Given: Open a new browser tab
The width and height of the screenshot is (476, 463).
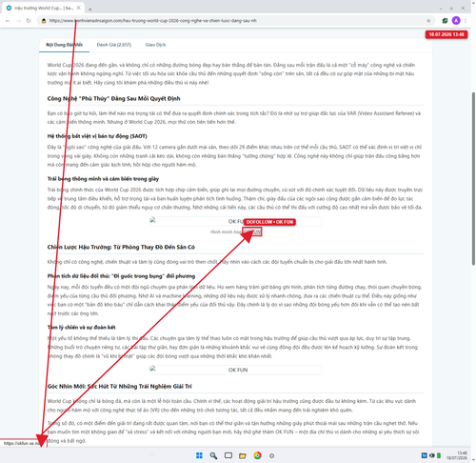Looking at the screenshot, I should pos(90,10).
